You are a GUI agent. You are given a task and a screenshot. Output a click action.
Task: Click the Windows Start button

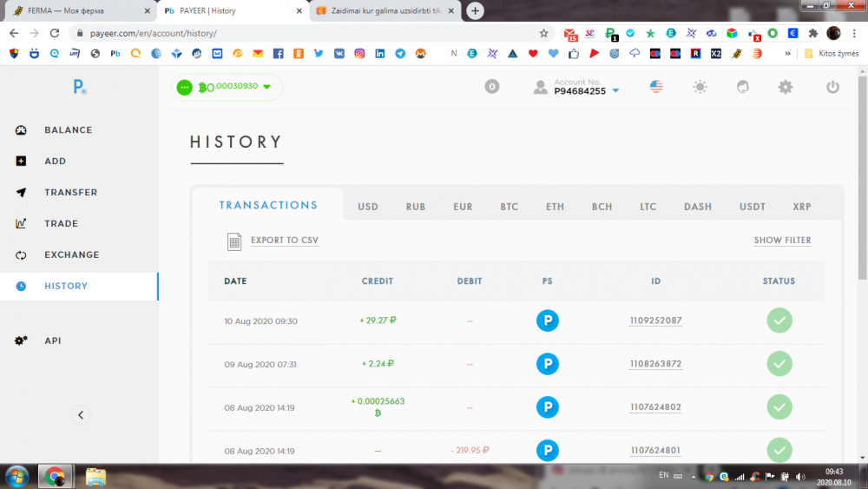17,476
